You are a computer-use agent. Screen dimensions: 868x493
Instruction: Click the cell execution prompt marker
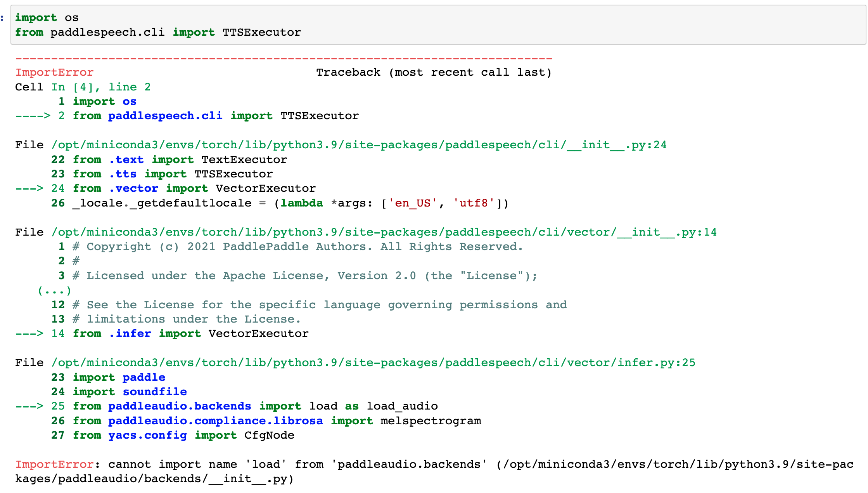pos(3,17)
